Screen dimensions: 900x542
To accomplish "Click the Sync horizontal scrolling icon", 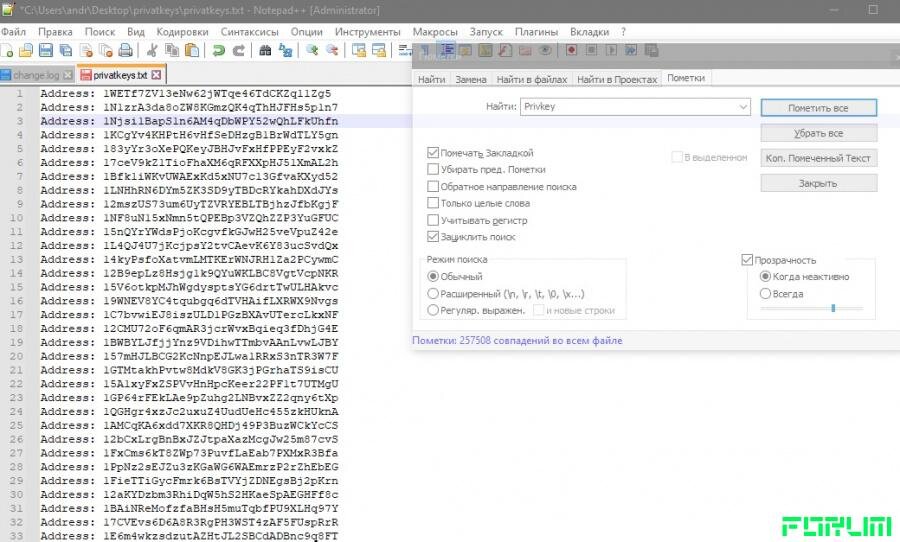I will click(379, 51).
